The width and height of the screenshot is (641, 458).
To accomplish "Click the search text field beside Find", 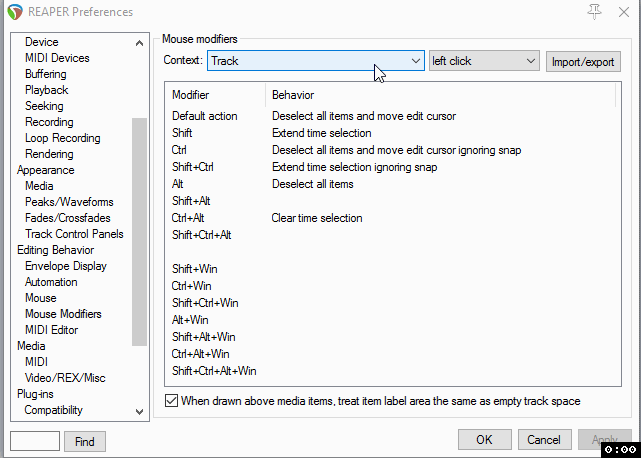I will click(35, 441).
